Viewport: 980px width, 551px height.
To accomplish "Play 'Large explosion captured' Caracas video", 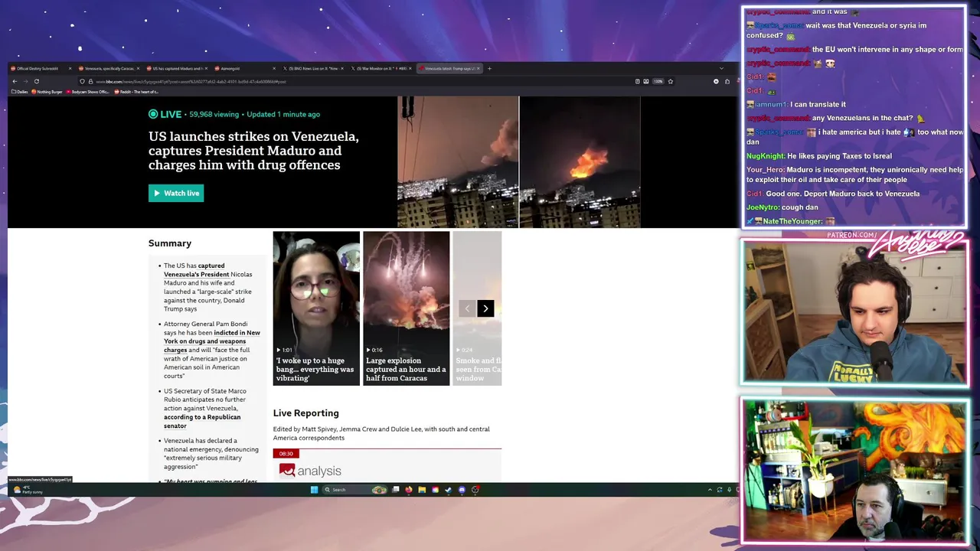I will (406, 308).
